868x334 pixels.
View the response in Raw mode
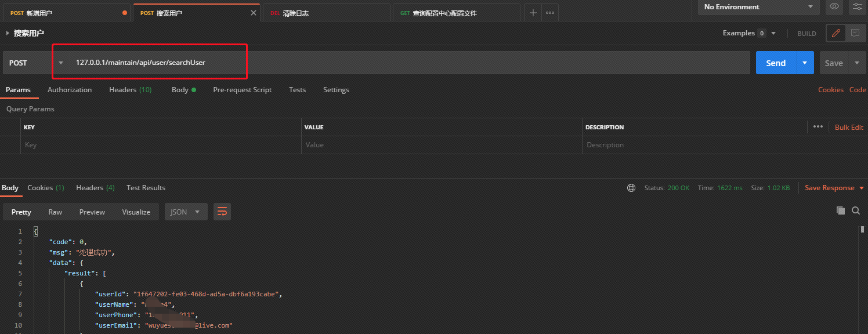click(x=55, y=212)
